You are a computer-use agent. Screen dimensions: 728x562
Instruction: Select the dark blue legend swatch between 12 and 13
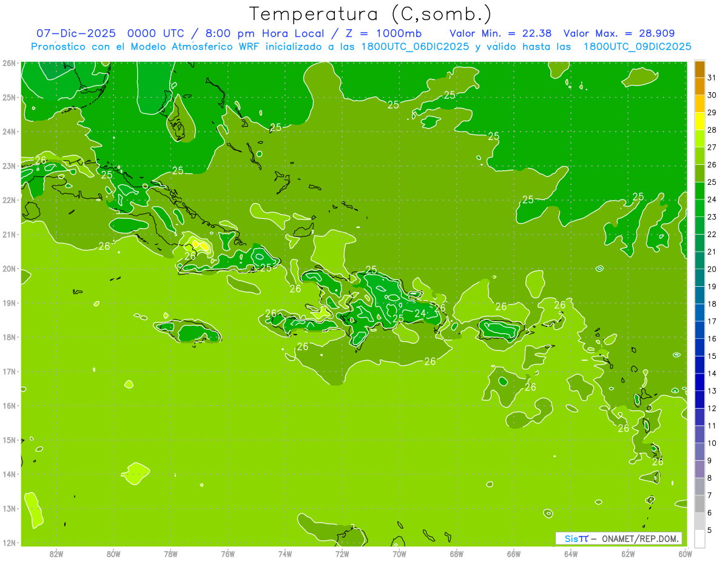[x=699, y=400]
